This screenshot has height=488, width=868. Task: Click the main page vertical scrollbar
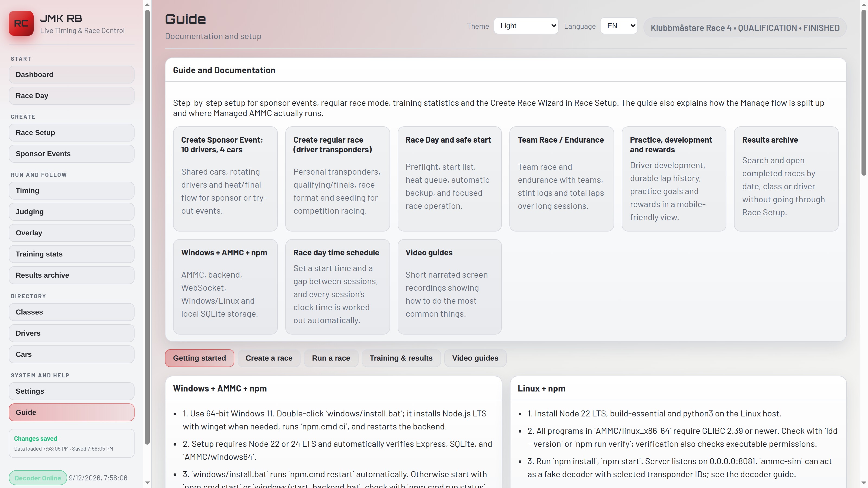(x=864, y=93)
